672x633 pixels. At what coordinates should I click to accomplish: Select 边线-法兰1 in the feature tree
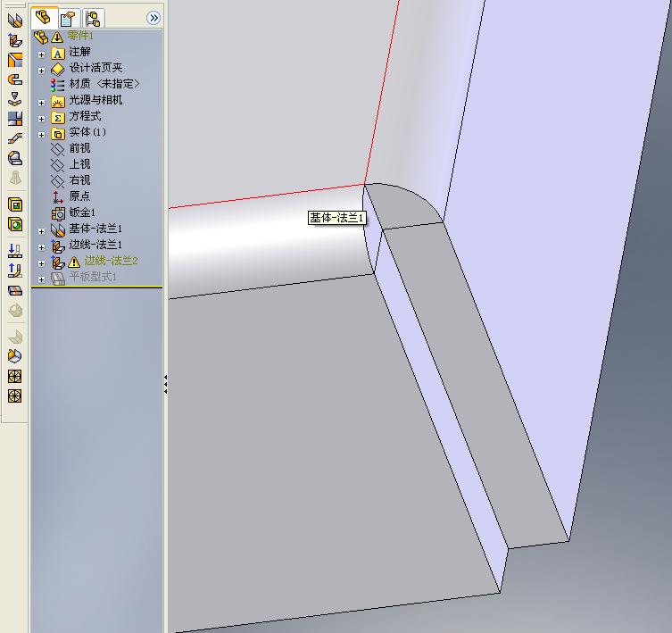[x=95, y=245]
